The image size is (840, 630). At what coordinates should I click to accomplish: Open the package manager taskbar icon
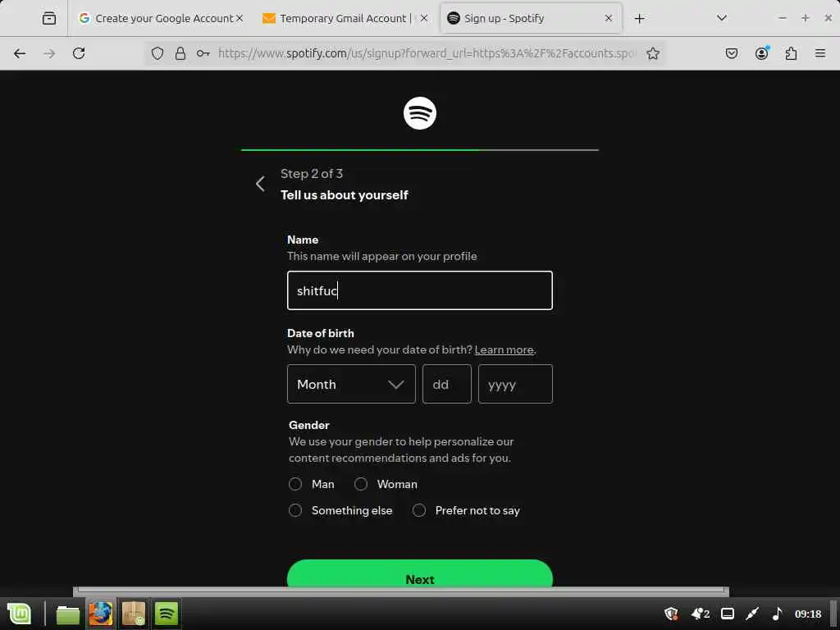tap(134, 614)
